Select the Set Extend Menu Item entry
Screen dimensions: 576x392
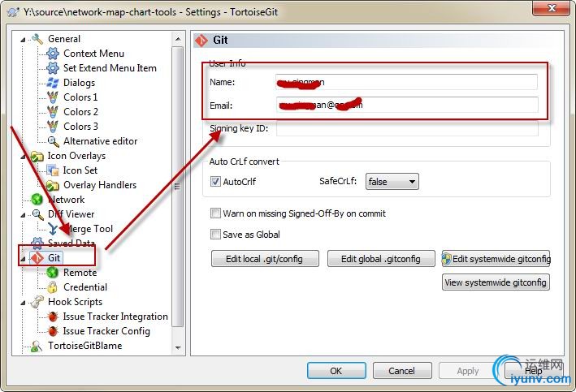[x=110, y=68]
